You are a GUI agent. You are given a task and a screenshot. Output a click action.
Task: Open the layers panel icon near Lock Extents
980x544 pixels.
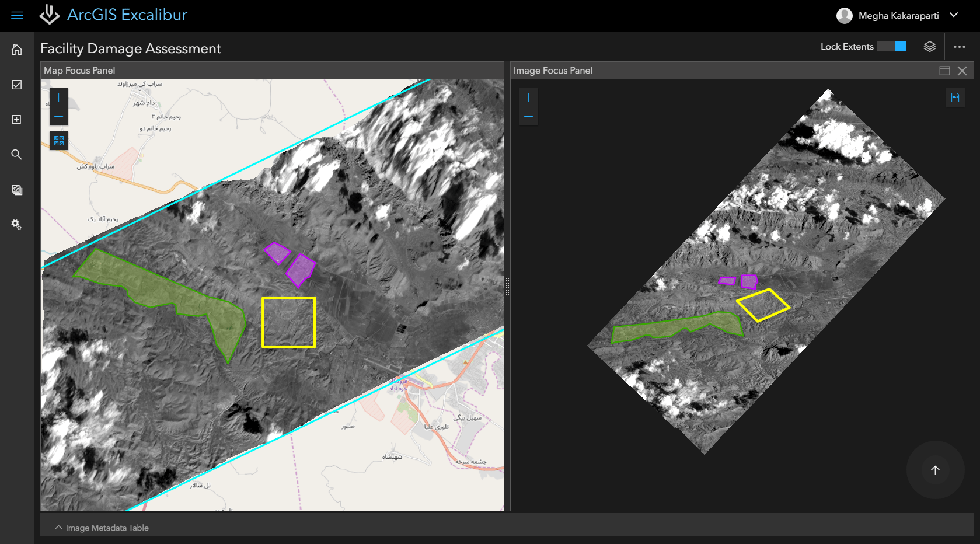tap(929, 46)
